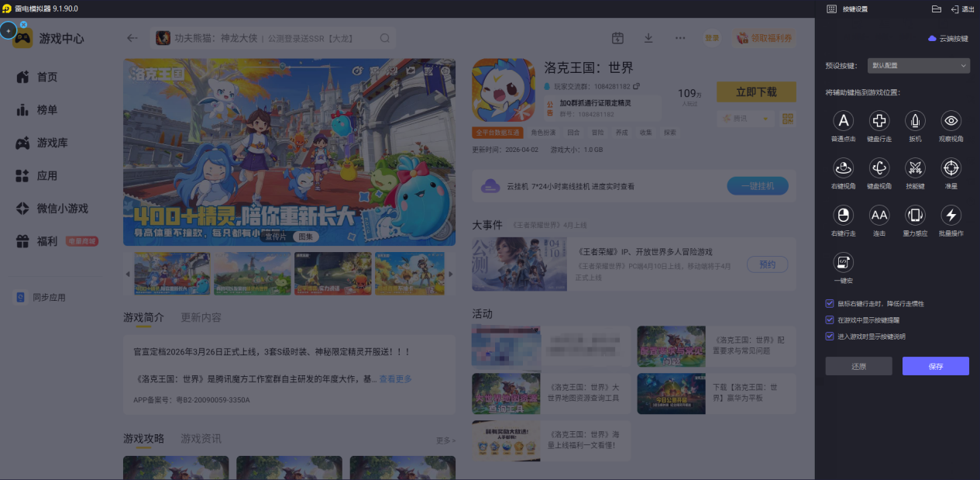Close the floating key marker with blue X
Image resolution: width=980 pixels, height=480 pixels.
23,25
